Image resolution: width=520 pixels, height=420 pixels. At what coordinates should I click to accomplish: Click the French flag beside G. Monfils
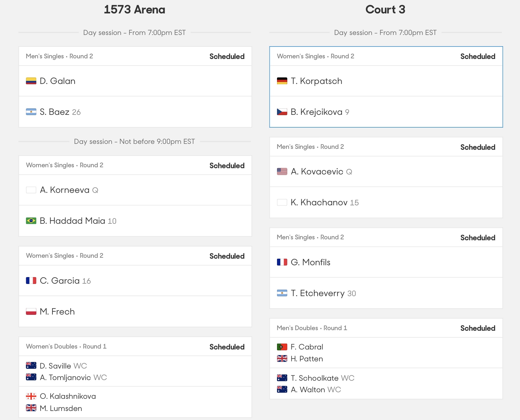[282, 262]
